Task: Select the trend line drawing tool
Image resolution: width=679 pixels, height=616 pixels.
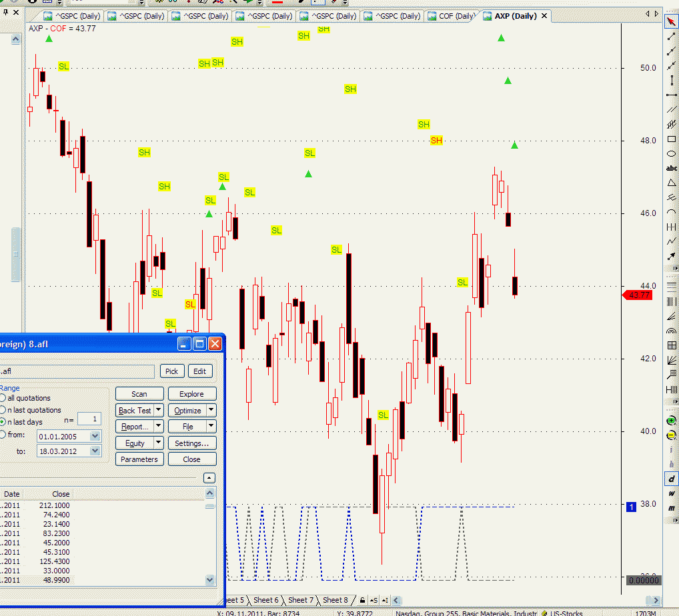Action: coord(671,37)
